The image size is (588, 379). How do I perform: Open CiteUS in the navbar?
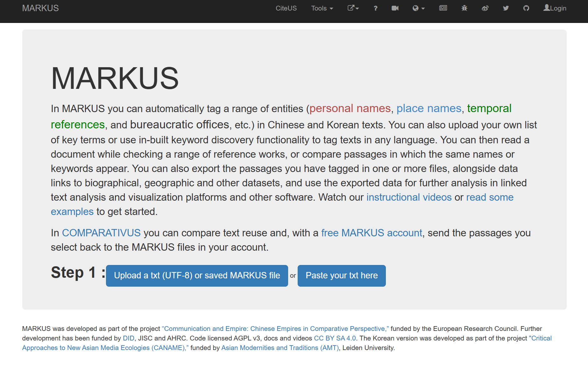(286, 8)
